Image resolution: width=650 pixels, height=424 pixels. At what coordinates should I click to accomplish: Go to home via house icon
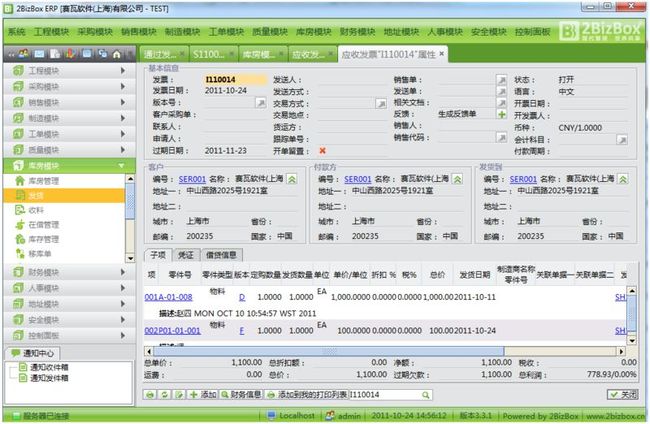click(117, 54)
